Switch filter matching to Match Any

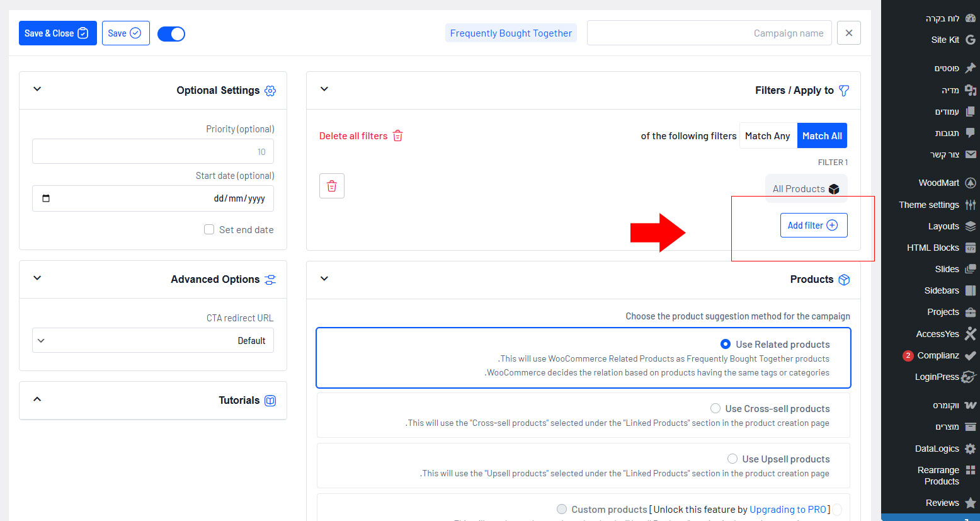coord(767,136)
